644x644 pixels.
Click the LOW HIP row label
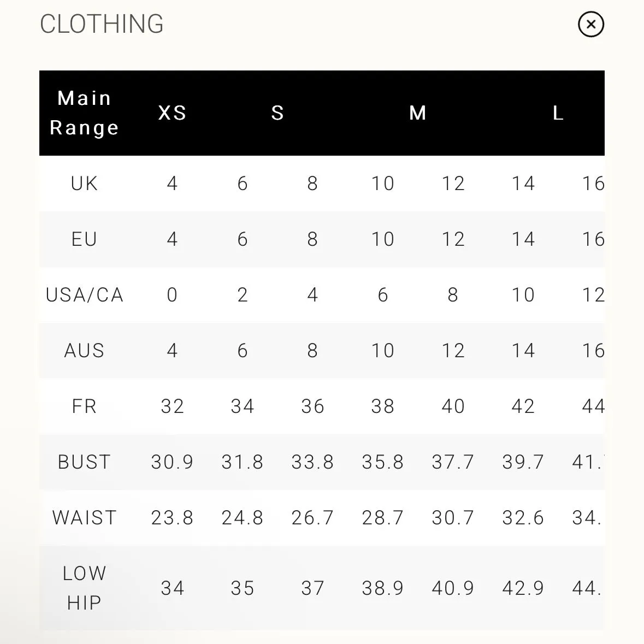[84, 588]
